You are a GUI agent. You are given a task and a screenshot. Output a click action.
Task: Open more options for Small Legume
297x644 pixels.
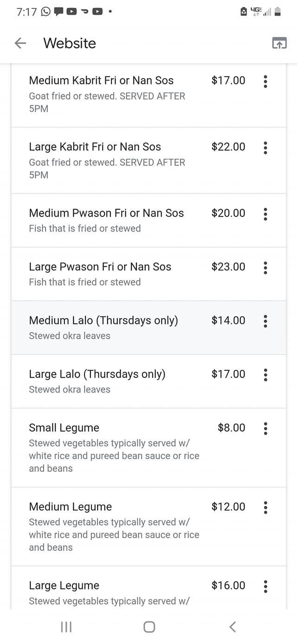(x=265, y=428)
